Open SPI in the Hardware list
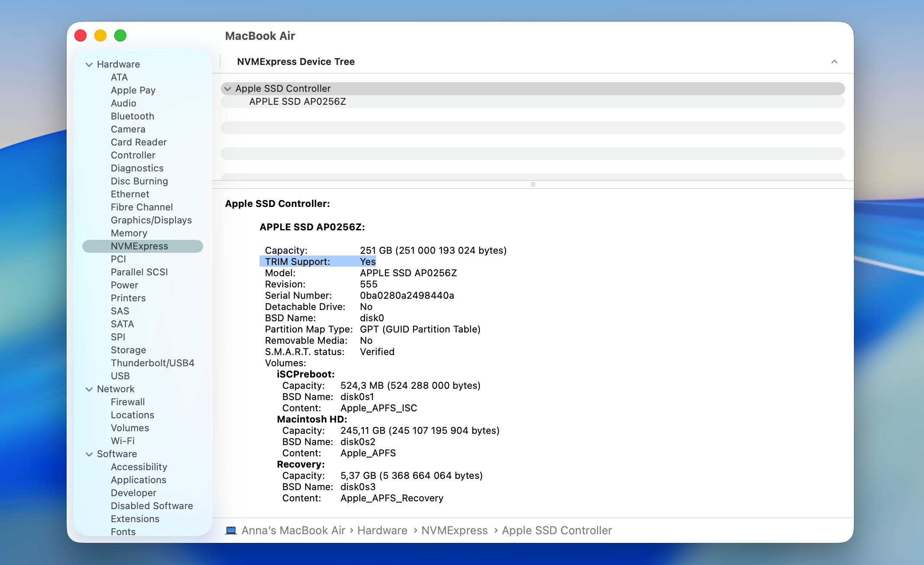Viewport: 924px width, 565px height. (x=118, y=337)
